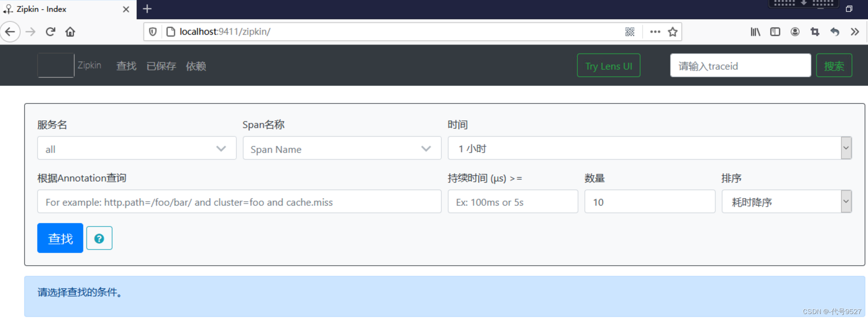Open the Firefox account icon
Viewport: 868px width, 319px height.
click(795, 32)
